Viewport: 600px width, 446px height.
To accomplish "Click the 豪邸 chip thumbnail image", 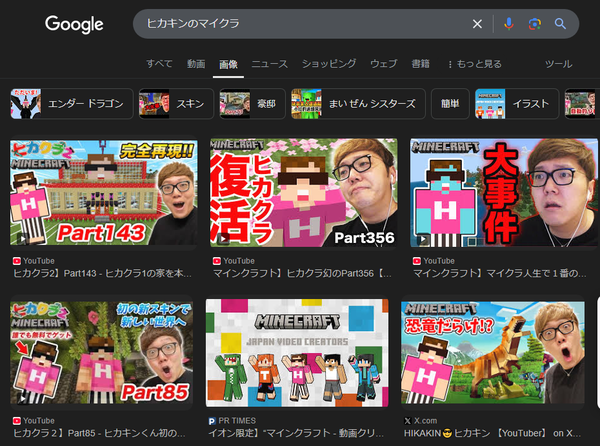I will (x=235, y=104).
